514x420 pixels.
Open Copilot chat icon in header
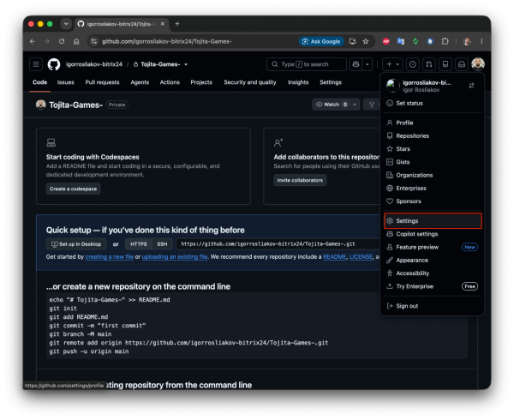tap(356, 64)
